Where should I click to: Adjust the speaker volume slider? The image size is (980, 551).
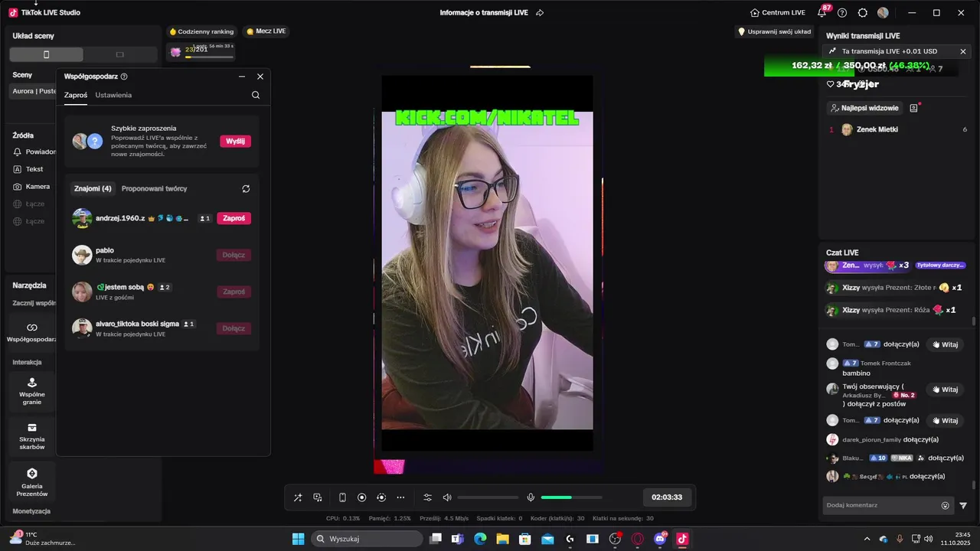(488, 497)
